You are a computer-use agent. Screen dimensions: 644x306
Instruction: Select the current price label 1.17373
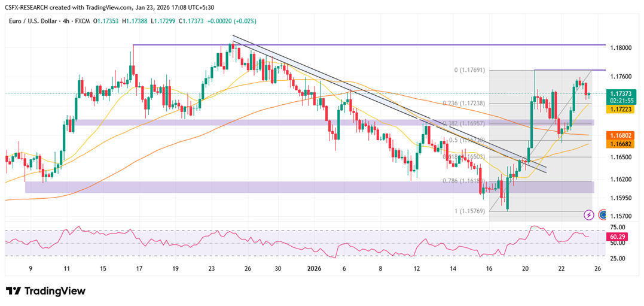coord(621,93)
